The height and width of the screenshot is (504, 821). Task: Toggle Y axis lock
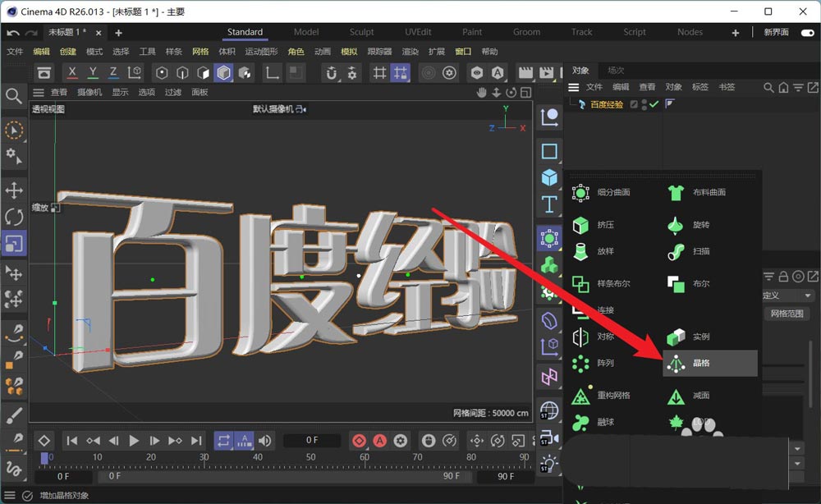pos(93,73)
